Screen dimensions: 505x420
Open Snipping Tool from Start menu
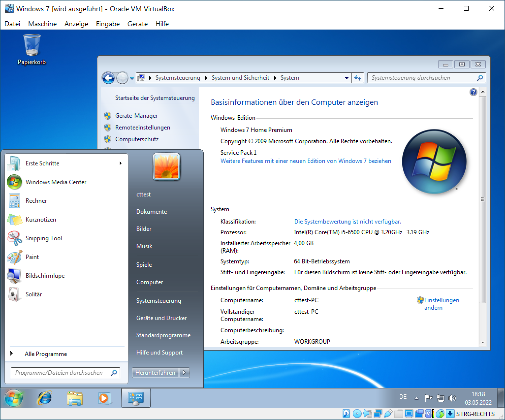tap(44, 238)
